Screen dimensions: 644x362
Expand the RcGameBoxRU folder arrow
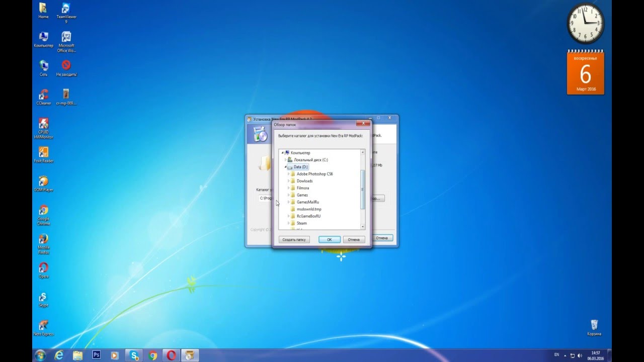click(289, 216)
